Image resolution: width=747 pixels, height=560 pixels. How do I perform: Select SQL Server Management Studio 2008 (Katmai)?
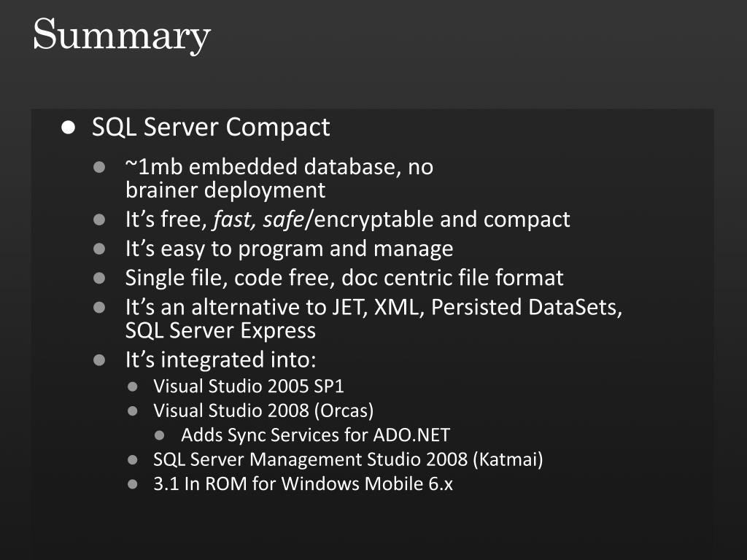(x=348, y=459)
